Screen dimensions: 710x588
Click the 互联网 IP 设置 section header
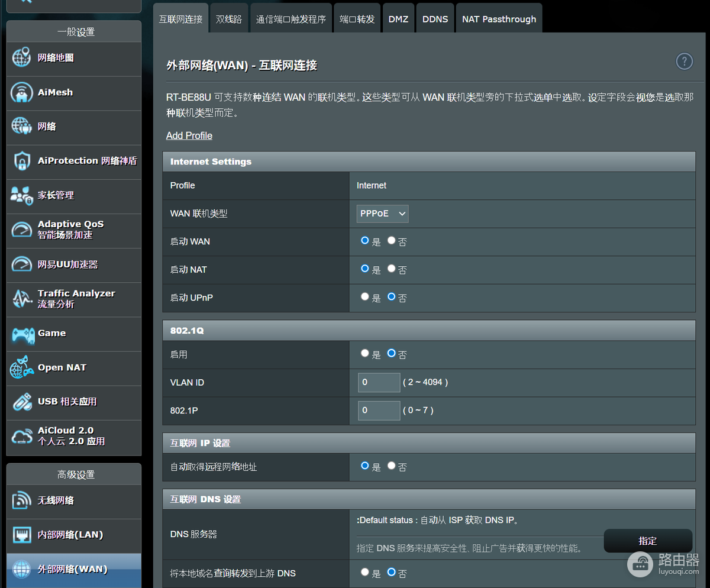(429, 443)
